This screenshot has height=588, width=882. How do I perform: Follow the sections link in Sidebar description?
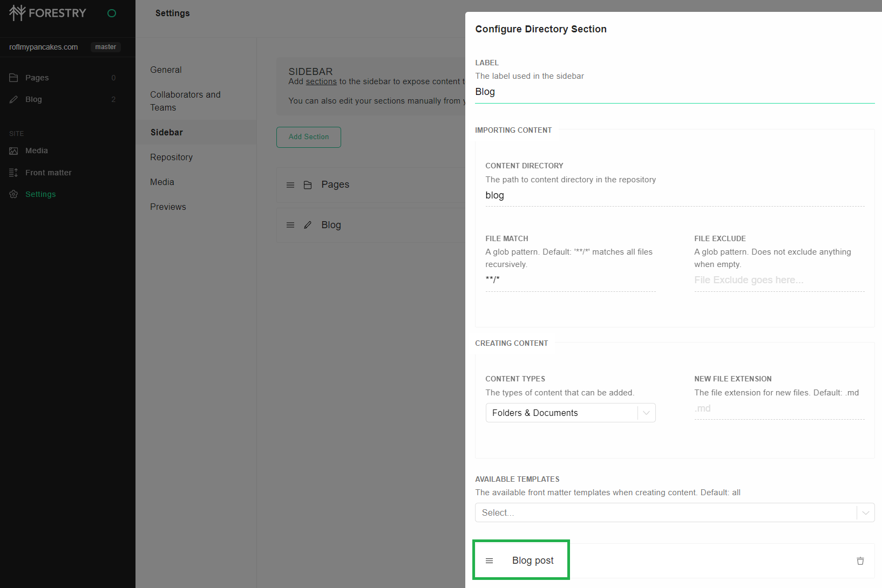(321, 81)
